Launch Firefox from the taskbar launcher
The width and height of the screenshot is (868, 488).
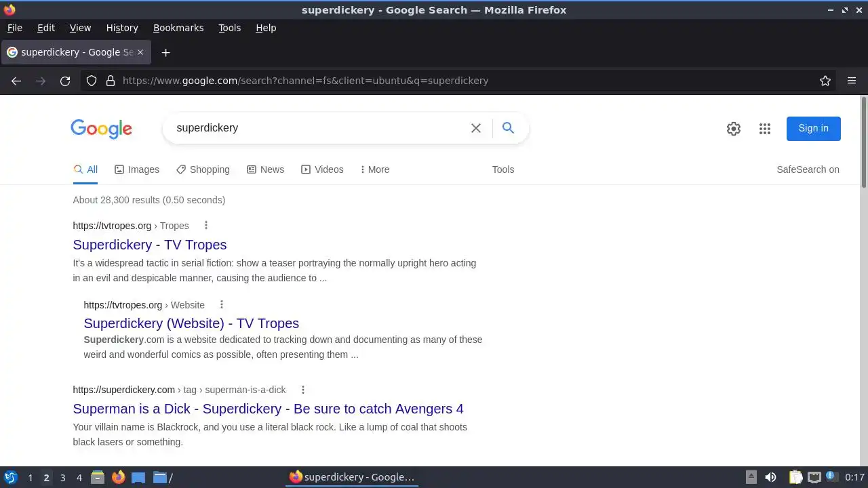[119, 477]
